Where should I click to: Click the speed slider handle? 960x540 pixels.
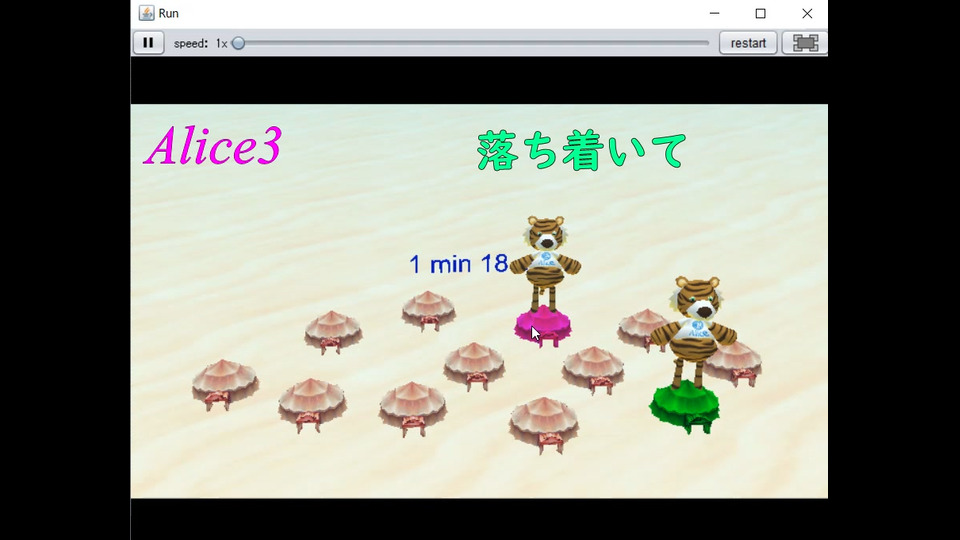239,43
